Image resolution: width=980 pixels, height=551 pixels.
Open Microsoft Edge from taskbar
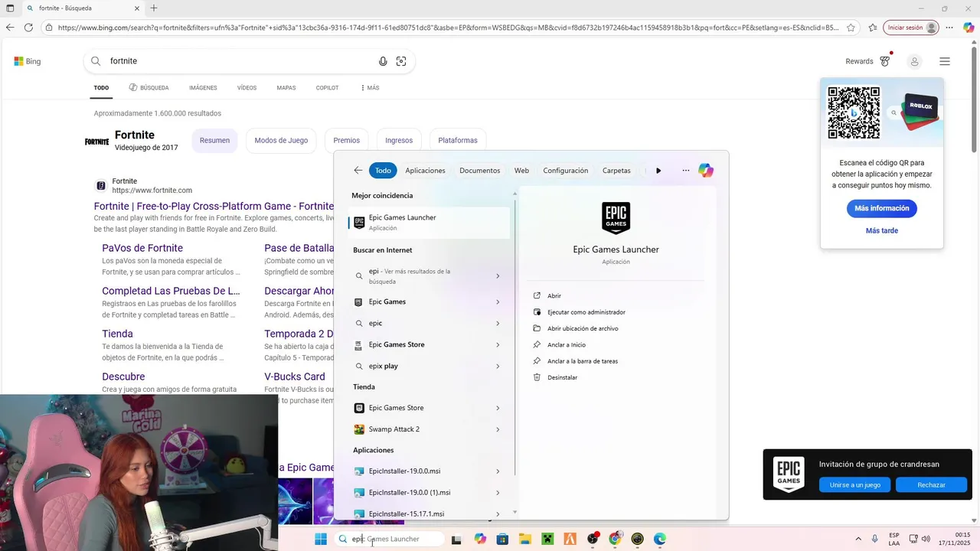point(660,539)
